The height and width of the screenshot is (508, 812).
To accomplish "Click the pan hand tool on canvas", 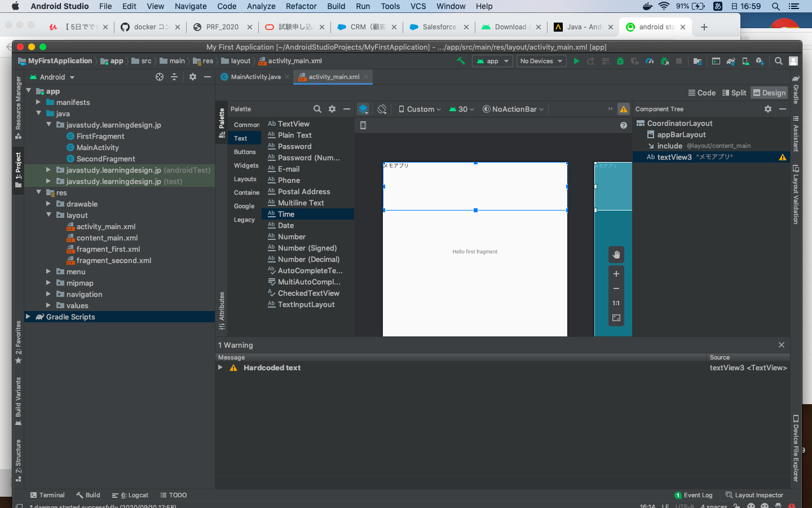I will point(616,255).
